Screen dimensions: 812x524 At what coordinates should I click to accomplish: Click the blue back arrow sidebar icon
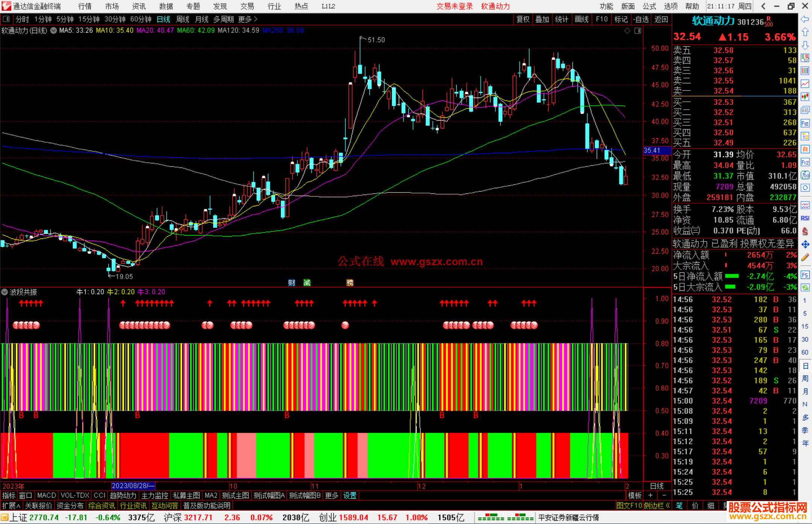805,19
